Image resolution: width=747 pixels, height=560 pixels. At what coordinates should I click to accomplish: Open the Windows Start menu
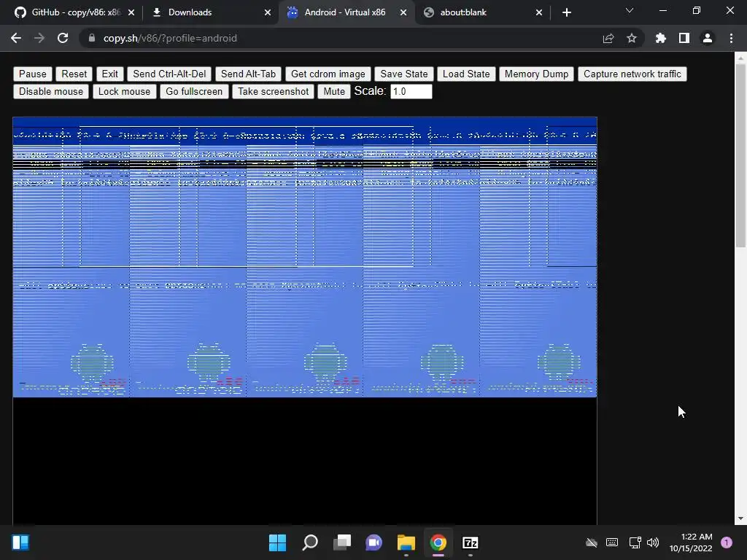tap(278, 542)
